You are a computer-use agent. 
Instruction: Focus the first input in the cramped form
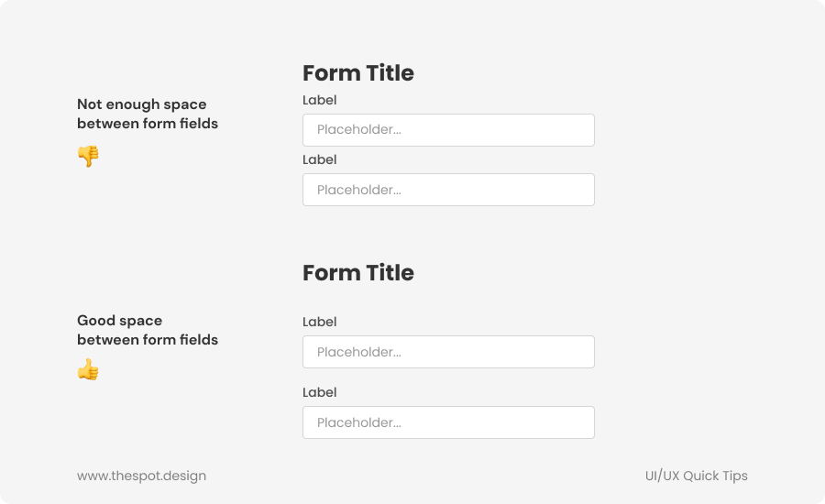(448, 130)
